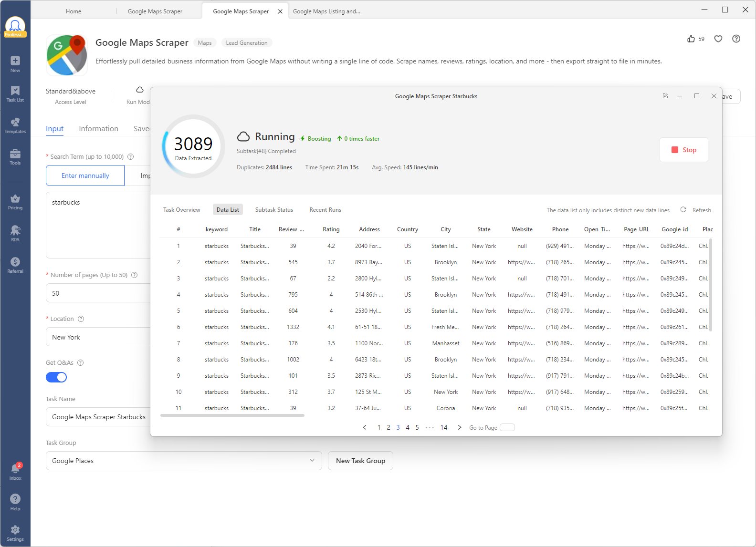Switch to the Home tab
The width and height of the screenshot is (756, 547).
[73, 11]
